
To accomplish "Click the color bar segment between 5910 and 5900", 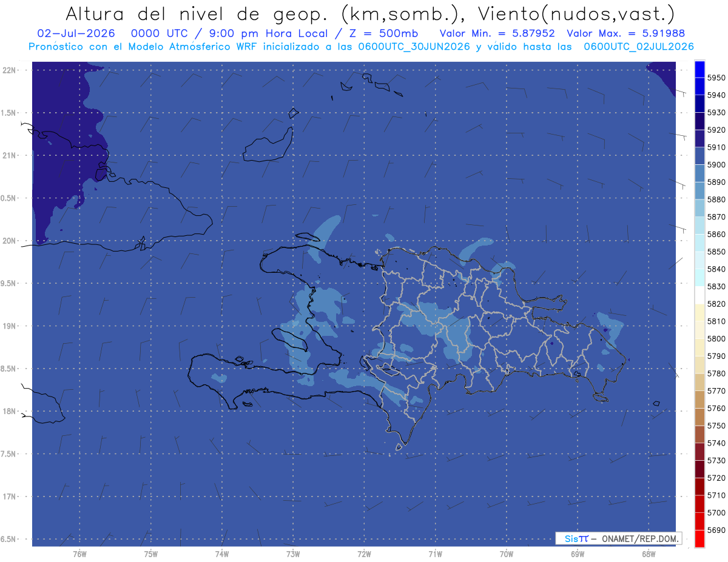I will tap(699, 156).
